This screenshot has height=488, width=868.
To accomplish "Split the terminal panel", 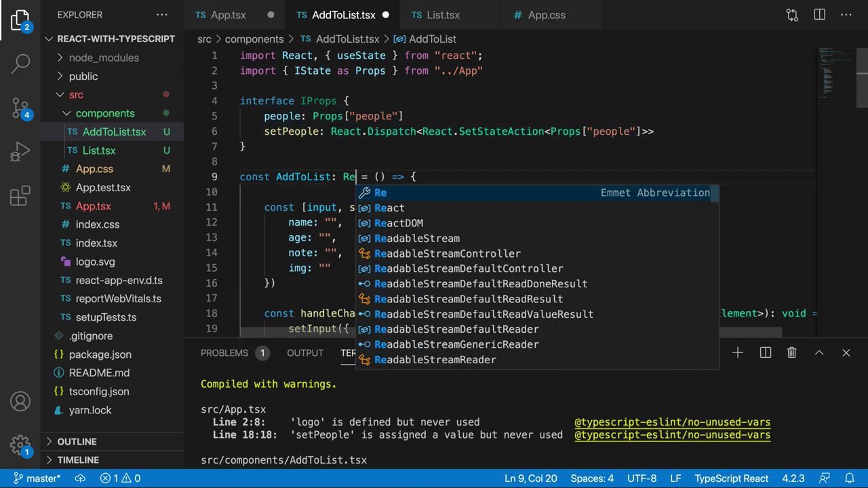I will tap(765, 352).
